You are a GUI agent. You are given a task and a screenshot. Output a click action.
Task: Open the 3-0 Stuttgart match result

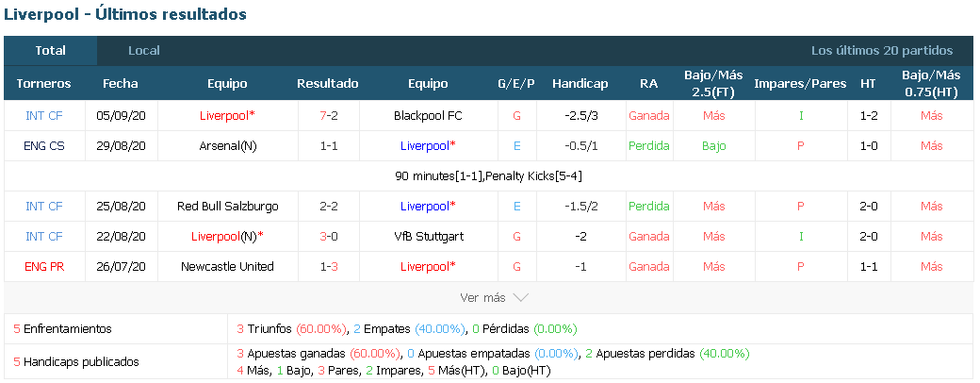(x=328, y=237)
